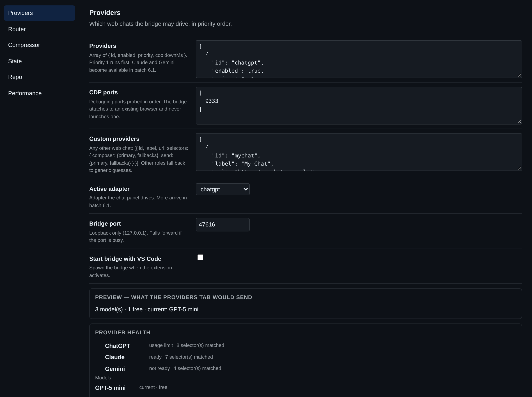
Task: Click the GPT-5 mini model name
Action: pos(110,388)
